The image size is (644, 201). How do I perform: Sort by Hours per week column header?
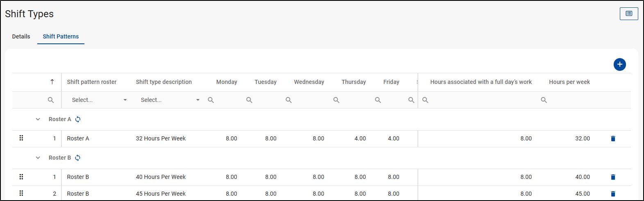coord(569,82)
